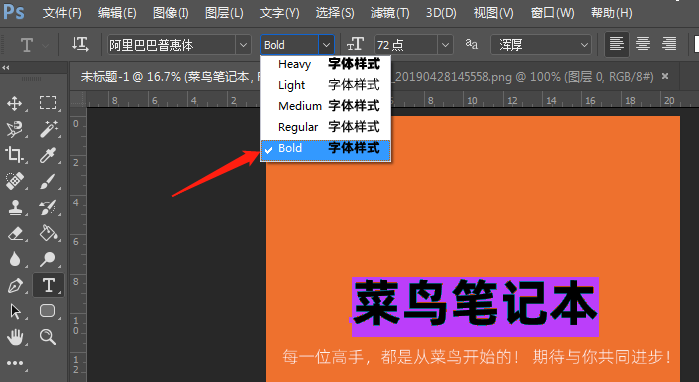Click the highlighted 菜鸟笔记本 text
Image resolution: width=699 pixels, height=382 pixels.
pyautogui.click(x=475, y=307)
